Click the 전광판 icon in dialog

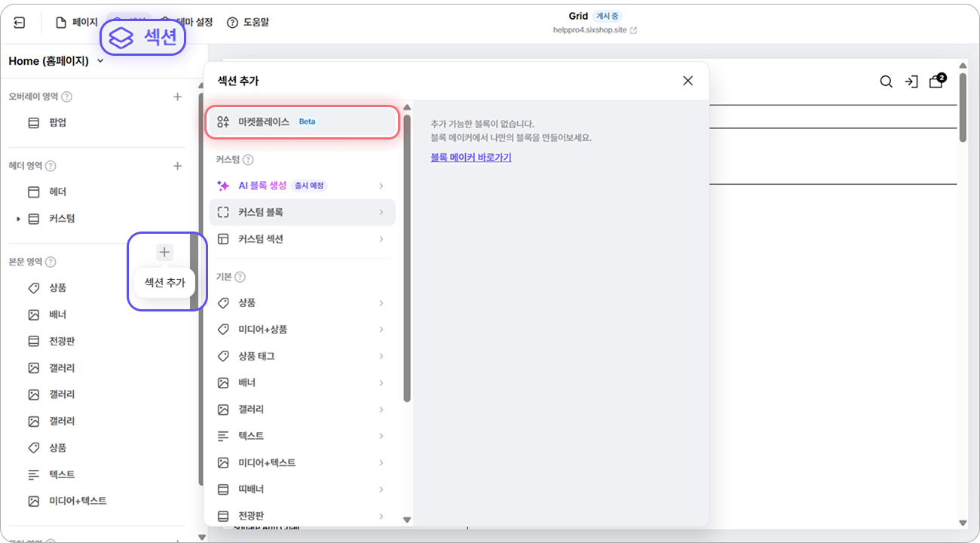(x=223, y=517)
